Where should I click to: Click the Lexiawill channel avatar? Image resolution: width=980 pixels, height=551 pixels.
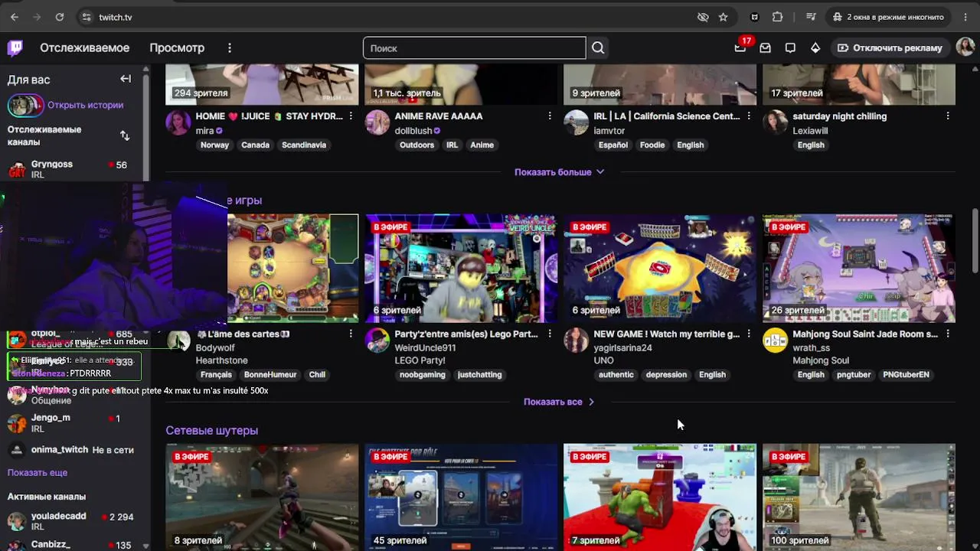point(776,122)
